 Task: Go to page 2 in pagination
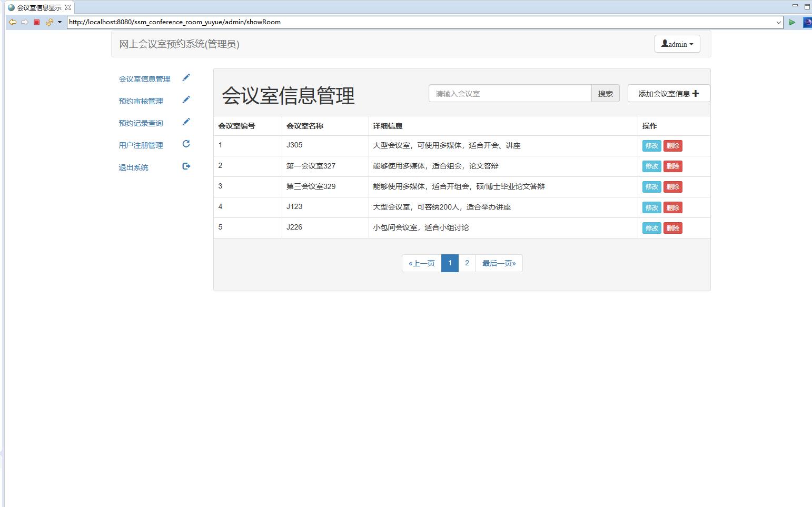pos(467,263)
